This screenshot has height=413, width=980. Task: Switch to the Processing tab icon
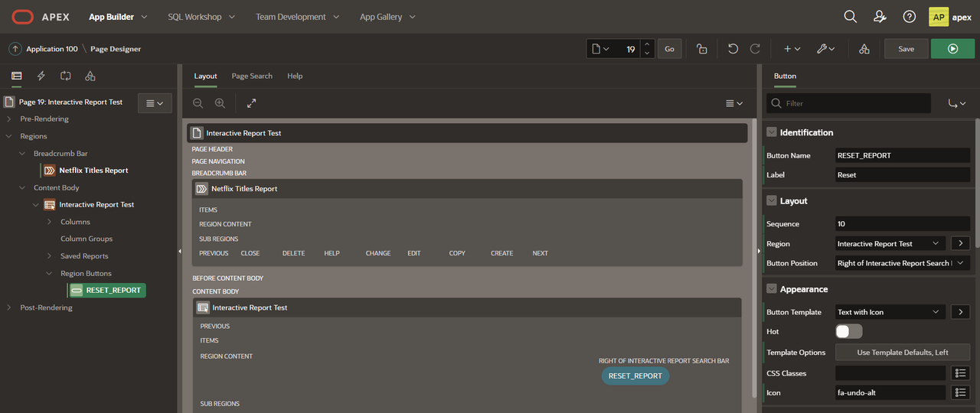pos(66,76)
